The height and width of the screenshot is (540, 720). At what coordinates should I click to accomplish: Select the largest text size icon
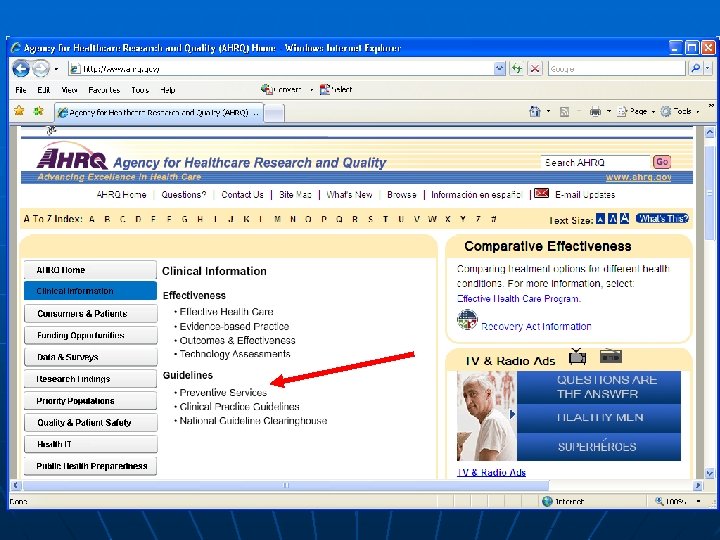624,219
